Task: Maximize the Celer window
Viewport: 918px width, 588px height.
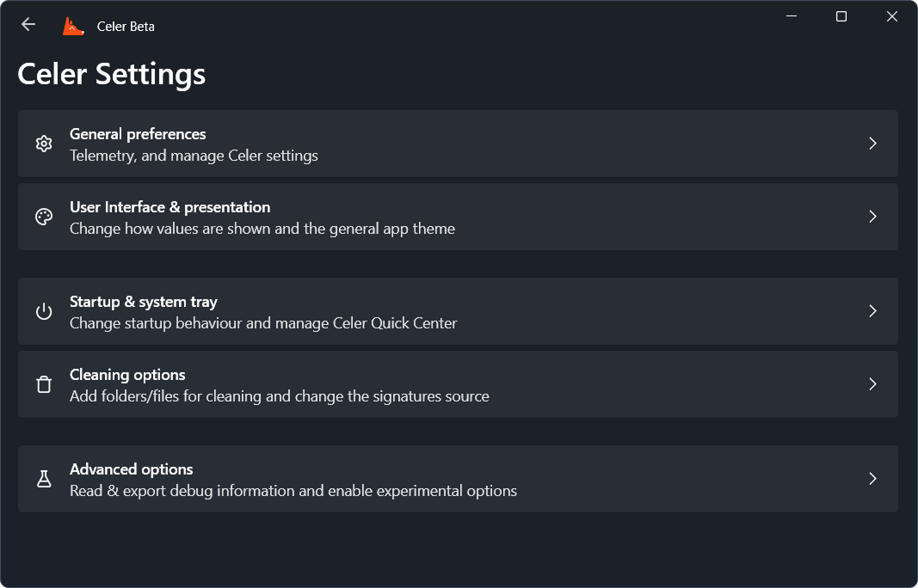Action: tap(841, 16)
